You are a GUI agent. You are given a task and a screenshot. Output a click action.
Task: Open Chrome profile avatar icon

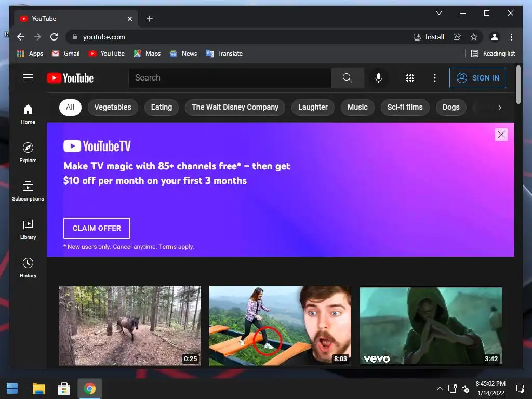pyautogui.click(x=495, y=37)
